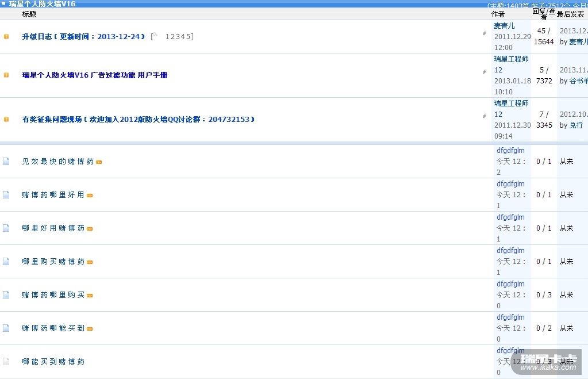Screen dimensions: 588x379
Task: Open author dfgdfglm of 赌博药哪能买到
Action: click(510, 317)
